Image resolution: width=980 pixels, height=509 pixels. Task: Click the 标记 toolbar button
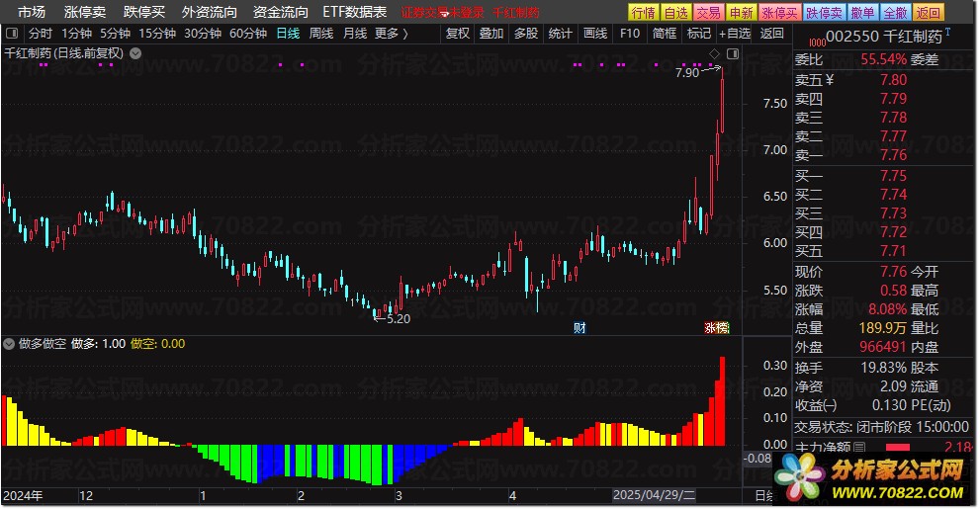698,33
